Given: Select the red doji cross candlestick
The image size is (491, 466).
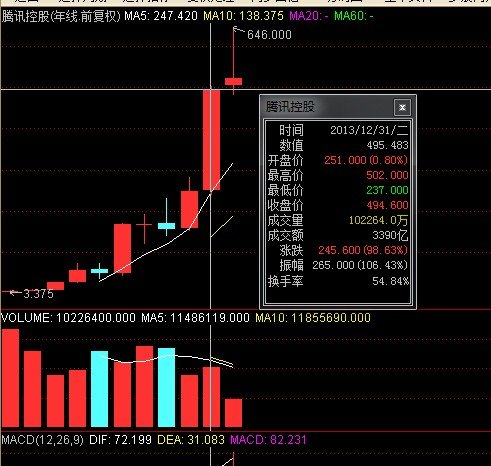Looking at the screenshot, I should [144, 228].
